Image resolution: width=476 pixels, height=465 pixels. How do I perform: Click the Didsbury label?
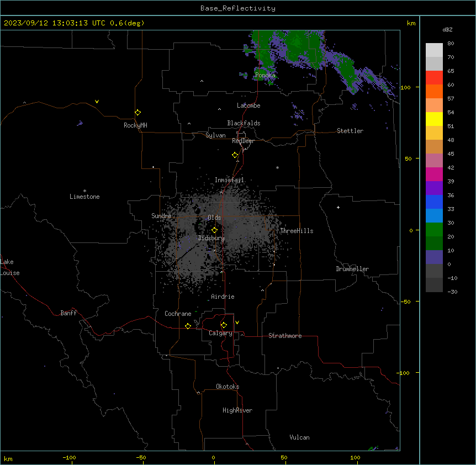[211, 238]
